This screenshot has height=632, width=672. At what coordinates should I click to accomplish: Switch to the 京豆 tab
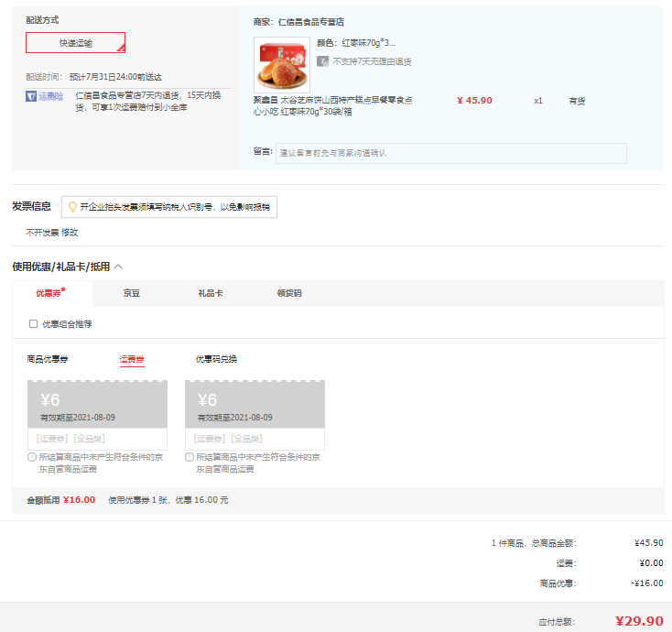[132, 293]
